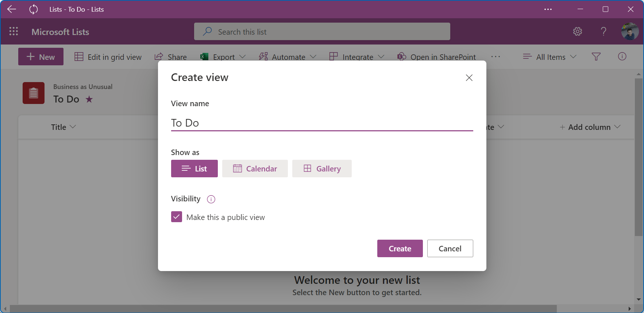The height and width of the screenshot is (313, 644).
Task: Open the filter pane funnel icon
Action: point(596,57)
